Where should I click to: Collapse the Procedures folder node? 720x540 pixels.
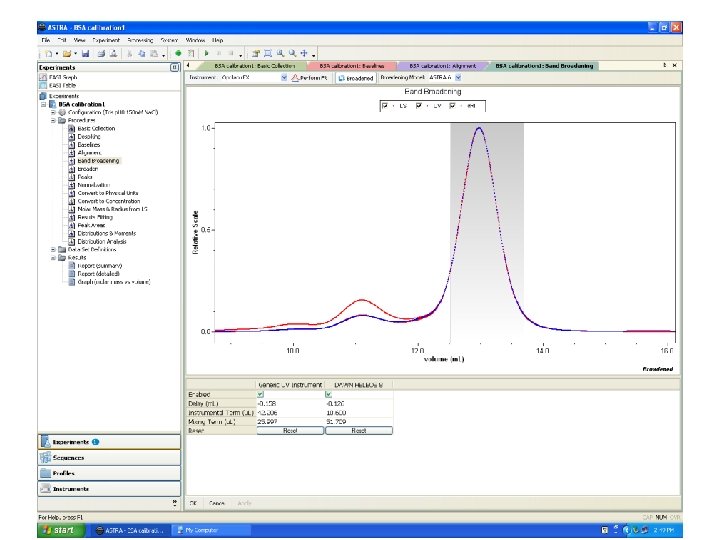(53, 120)
